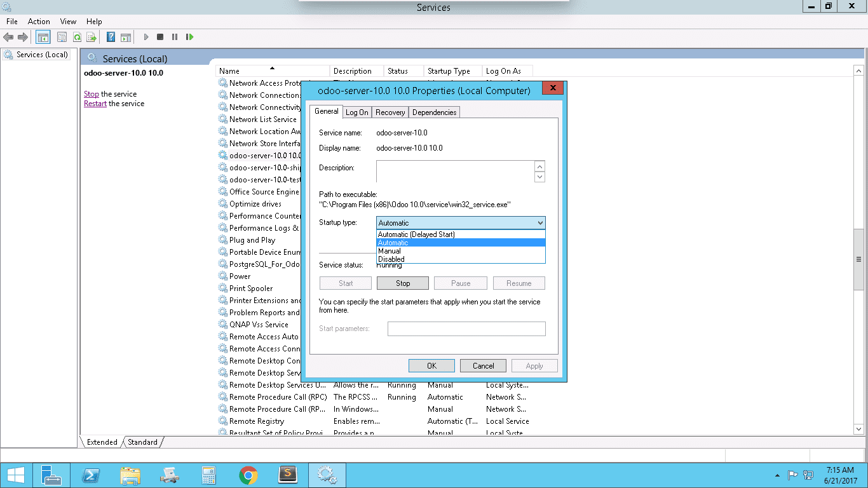The image size is (868, 488).
Task: Open Calculator icon in taskbar
Action: (209, 475)
